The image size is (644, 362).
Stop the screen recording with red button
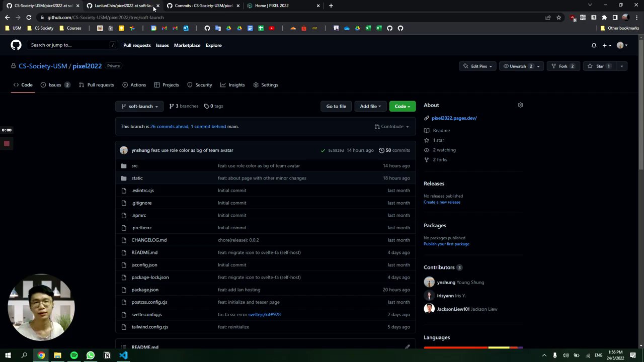pyautogui.click(x=7, y=144)
